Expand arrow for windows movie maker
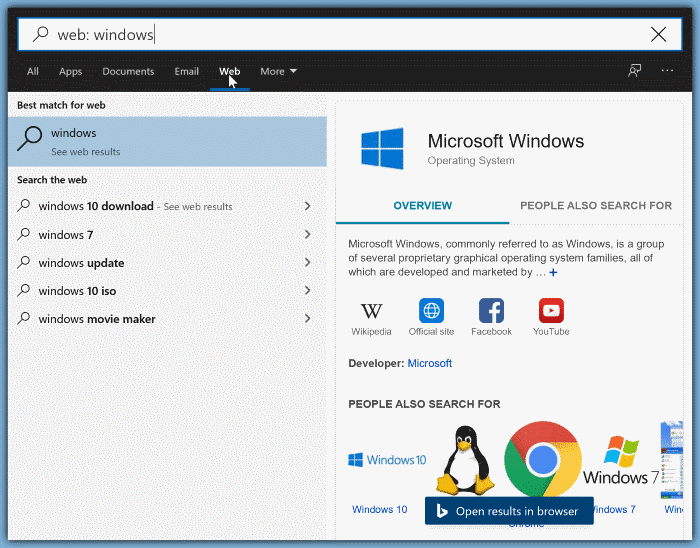 point(308,319)
